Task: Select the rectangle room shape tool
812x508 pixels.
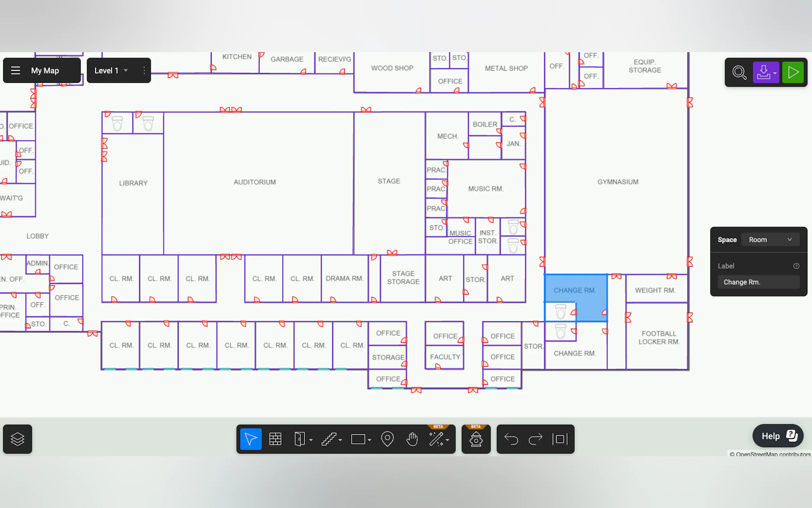Action: click(x=358, y=439)
